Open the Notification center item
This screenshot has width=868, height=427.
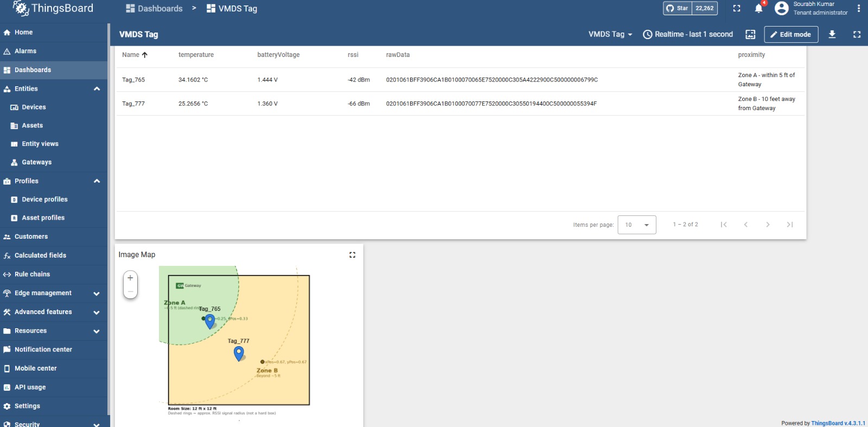click(54, 349)
